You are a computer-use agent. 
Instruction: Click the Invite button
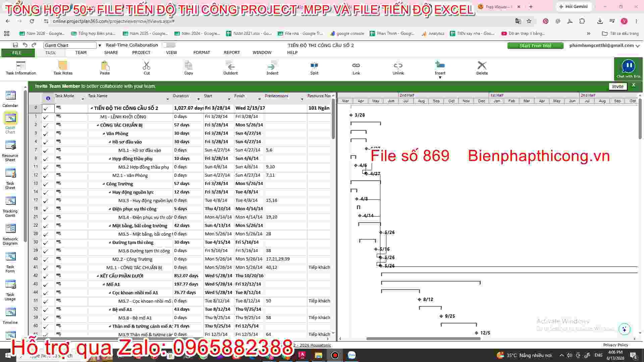pos(618,86)
